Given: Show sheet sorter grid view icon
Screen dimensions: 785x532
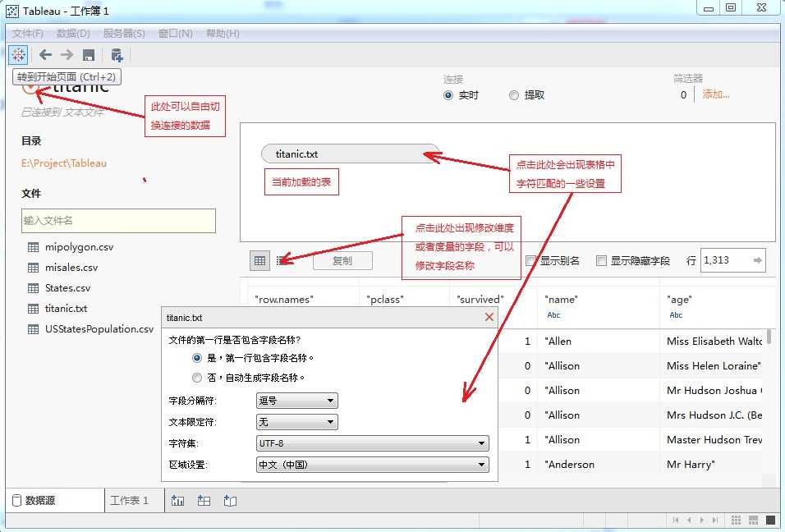Looking at the screenshot, I should pos(736,520).
